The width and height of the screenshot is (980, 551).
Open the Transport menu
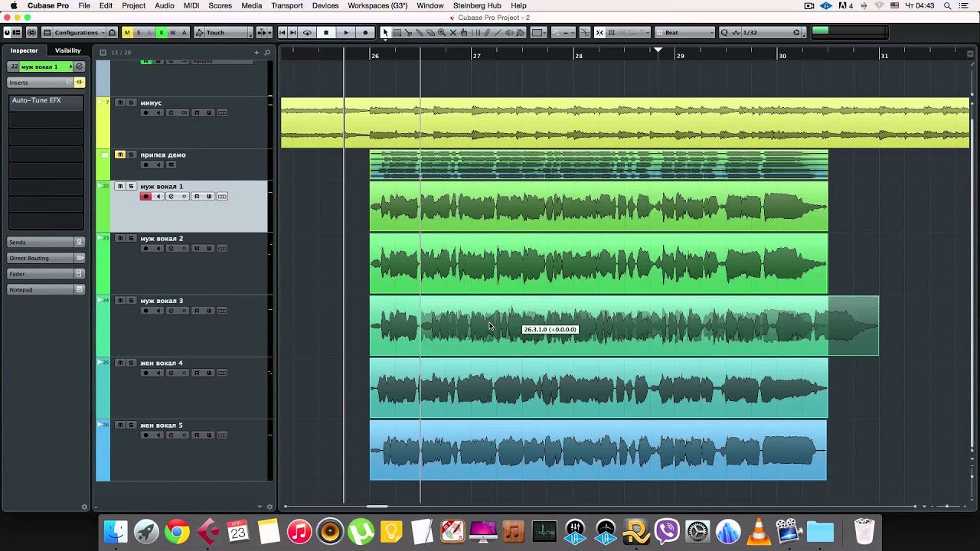287,5
